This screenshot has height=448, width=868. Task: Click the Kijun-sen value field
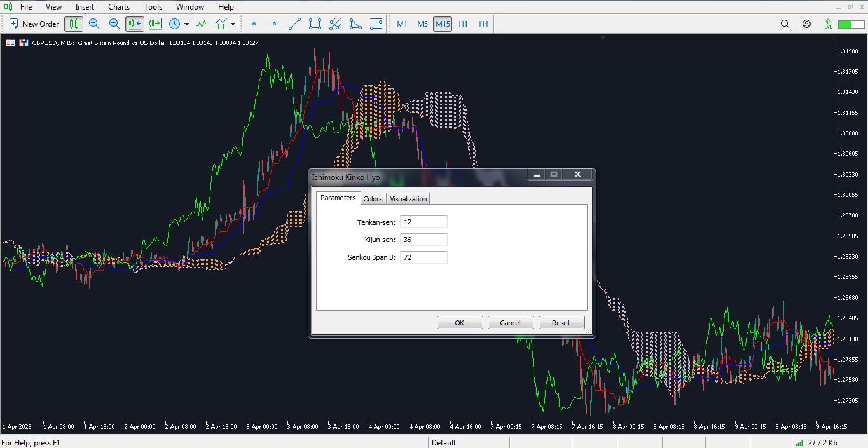click(424, 240)
